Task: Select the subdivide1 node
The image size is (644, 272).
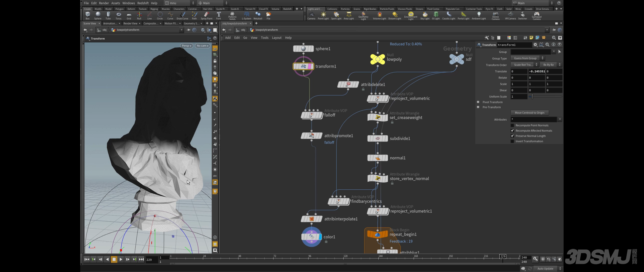Action: click(378, 139)
